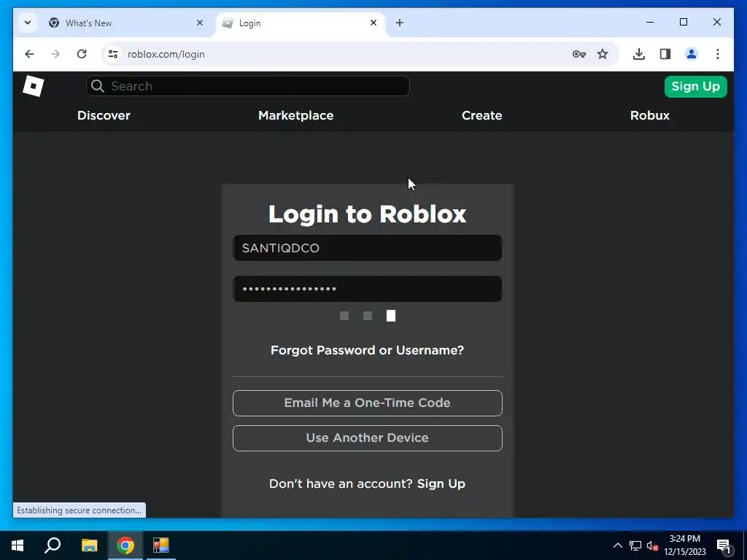This screenshot has height=560, width=747.
Task: Maximize the Chrome window
Action: pyautogui.click(x=683, y=23)
